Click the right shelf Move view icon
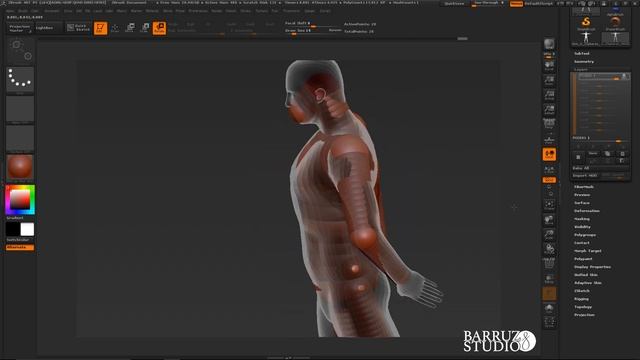This screenshot has width=640, height=360. click(549, 220)
